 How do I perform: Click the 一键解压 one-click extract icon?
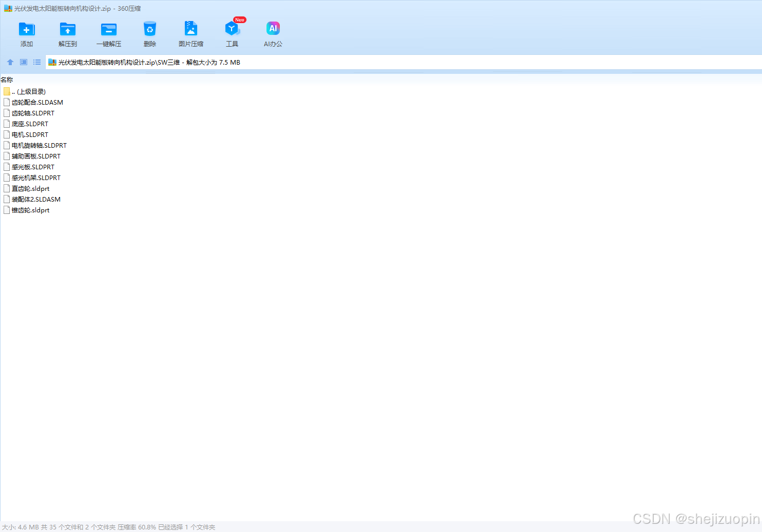click(x=109, y=29)
